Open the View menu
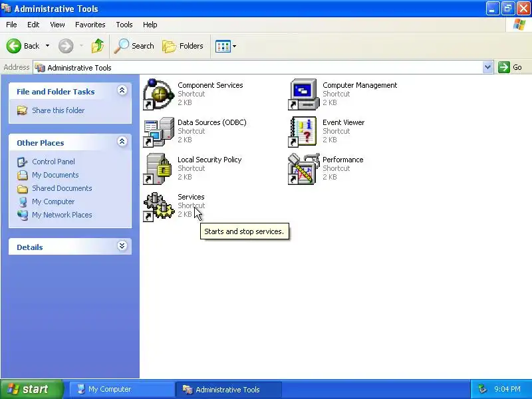Viewport: 532px width, 399px height. [57, 25]
